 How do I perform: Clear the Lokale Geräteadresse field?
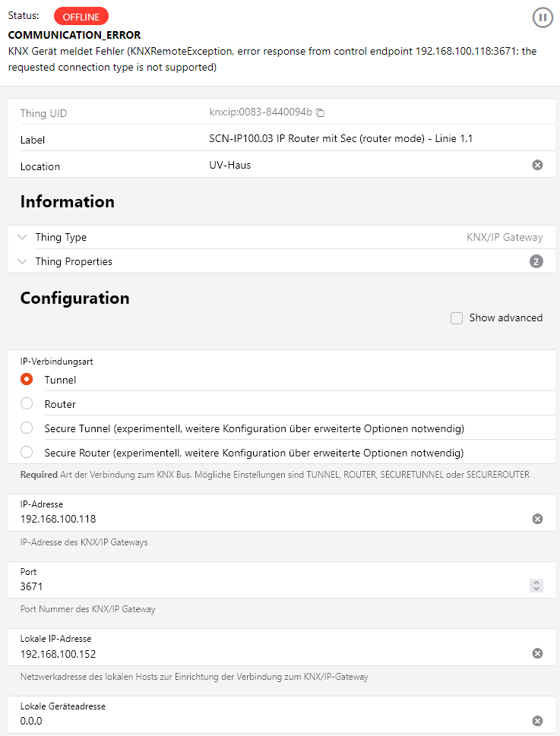point(537,721)
